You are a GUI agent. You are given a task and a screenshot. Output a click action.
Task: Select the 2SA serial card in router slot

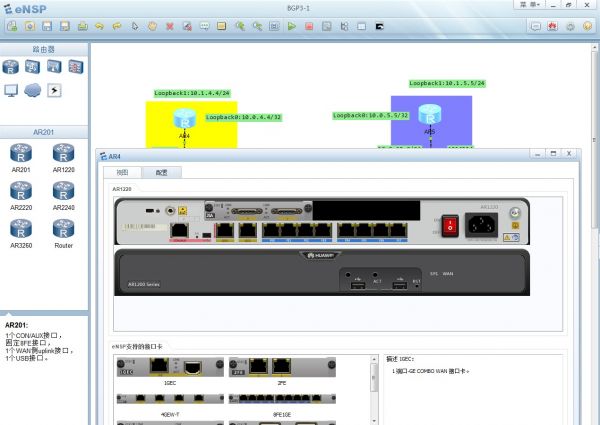coord(259,211)
